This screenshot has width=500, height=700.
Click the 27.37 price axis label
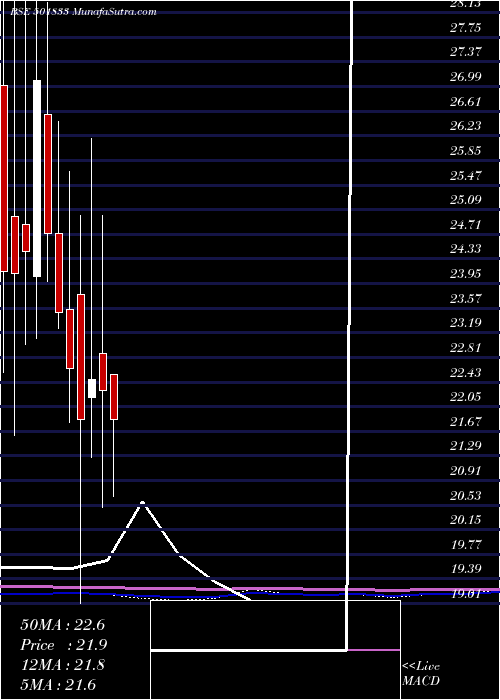465,52
